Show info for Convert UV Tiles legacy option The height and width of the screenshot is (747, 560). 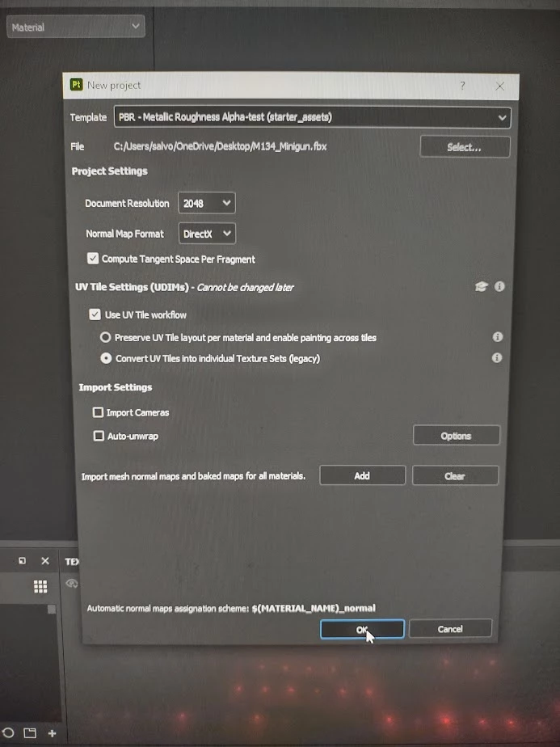497,358
